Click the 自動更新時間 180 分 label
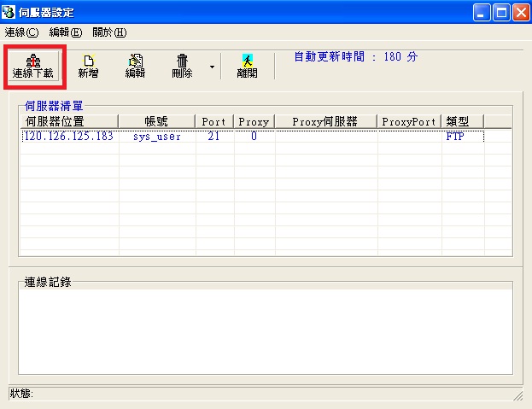The height and width of the screenshot is (409, 532). pyautogui.click(x=355, y=56)
